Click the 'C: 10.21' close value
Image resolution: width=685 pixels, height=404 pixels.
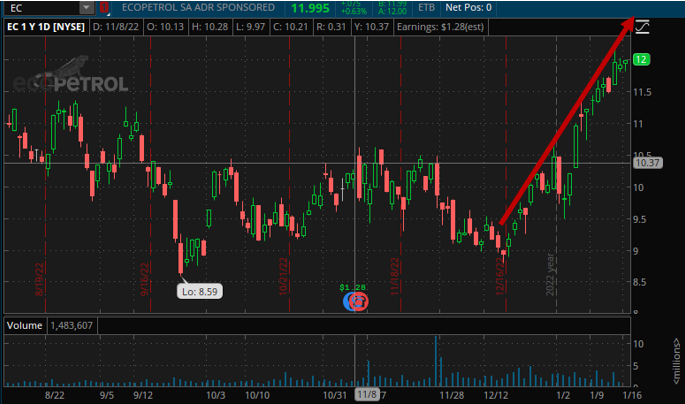pyautogui.click(x=291, y=27)
